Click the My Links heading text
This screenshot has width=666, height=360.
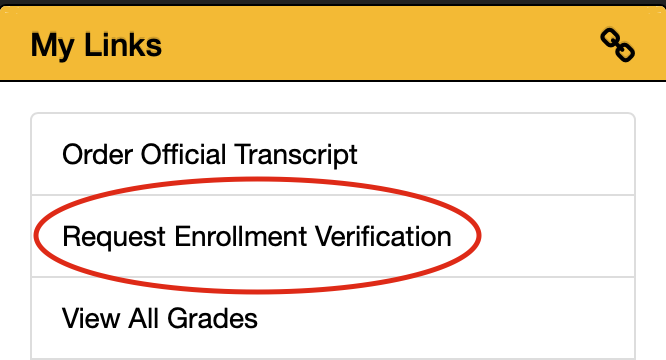click(x=96, y=45)
